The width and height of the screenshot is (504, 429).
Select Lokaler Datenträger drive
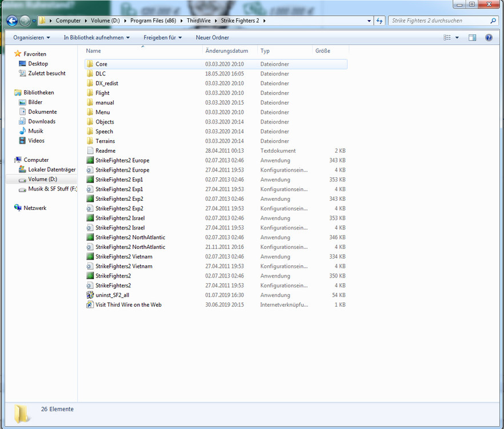[52, 170]
